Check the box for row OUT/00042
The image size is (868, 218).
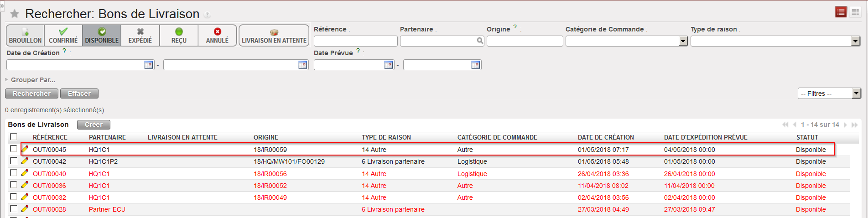14,161
